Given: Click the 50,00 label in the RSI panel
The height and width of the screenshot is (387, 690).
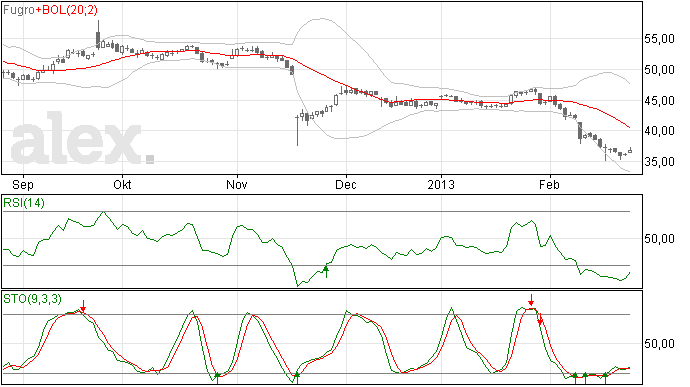Looking at the screenshot, I should point(659,239).
